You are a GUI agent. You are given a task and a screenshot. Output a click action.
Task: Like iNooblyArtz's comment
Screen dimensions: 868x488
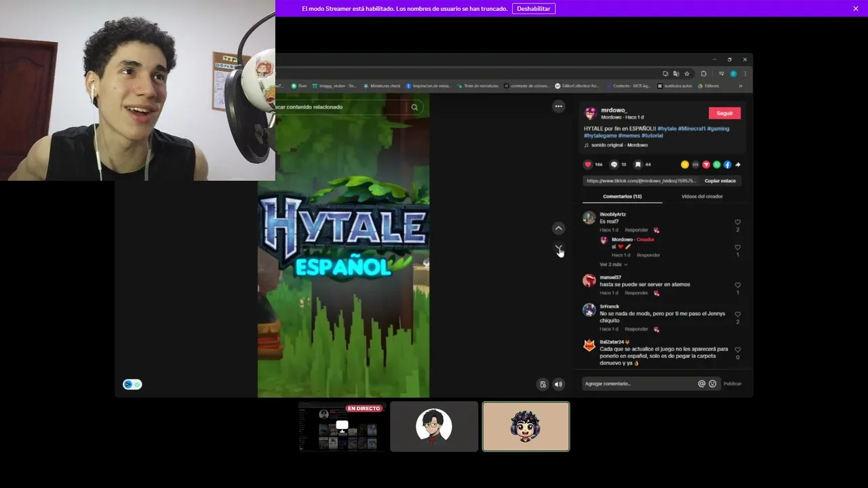[x=738, y=222]
